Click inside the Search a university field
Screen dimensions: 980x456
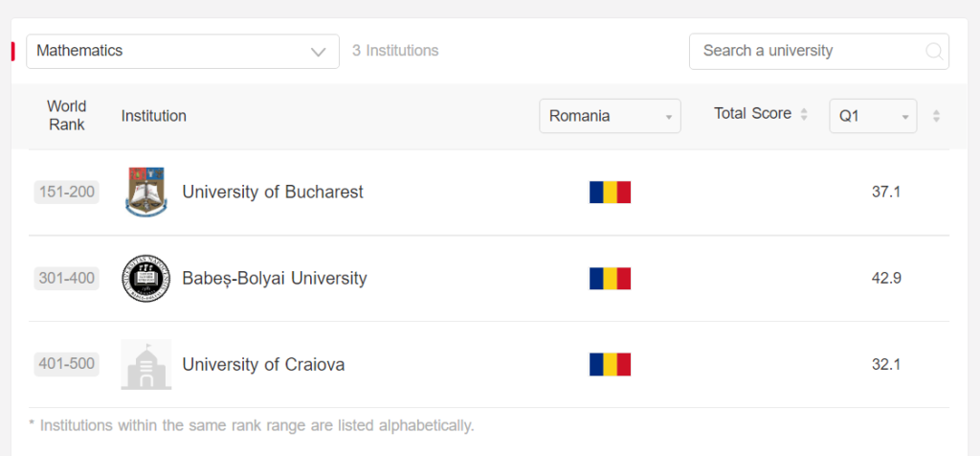(x=819, y=52)
